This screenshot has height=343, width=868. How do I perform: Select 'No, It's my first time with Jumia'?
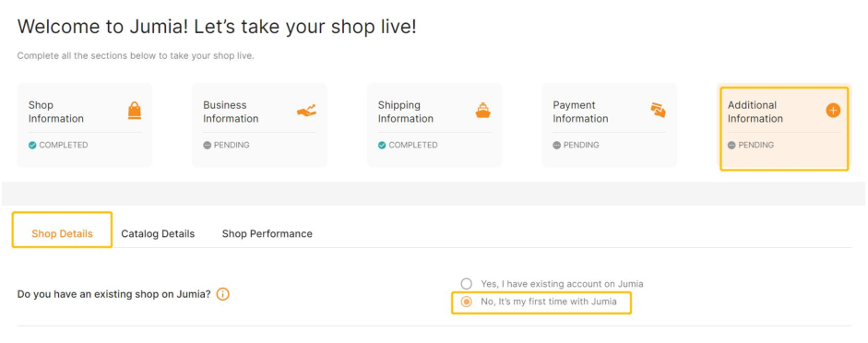click(x=467, y=302)
